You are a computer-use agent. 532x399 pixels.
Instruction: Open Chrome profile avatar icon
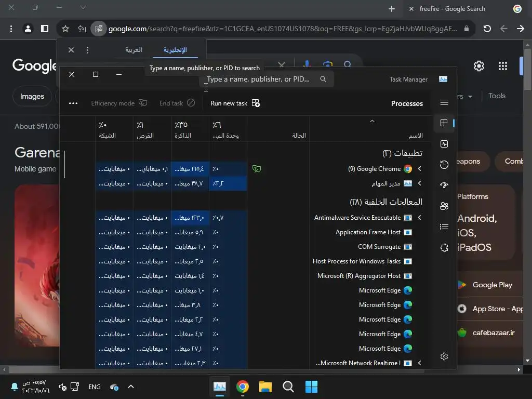point(28,29)
